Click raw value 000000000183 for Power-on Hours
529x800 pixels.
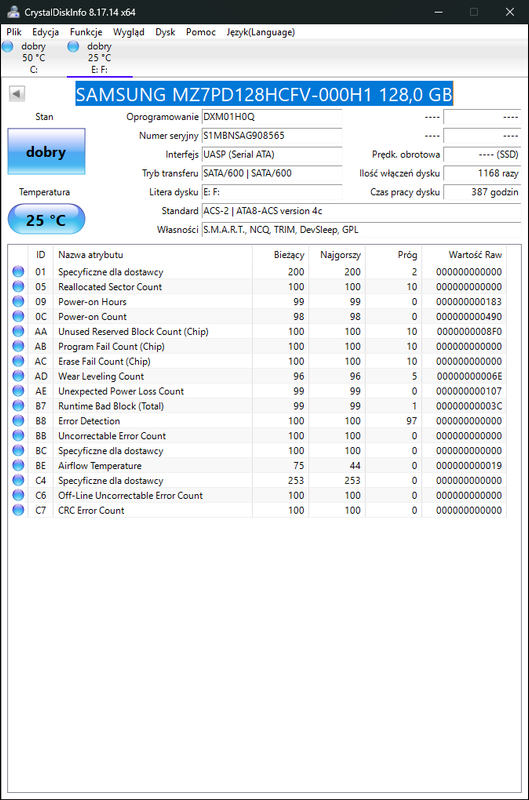click(x=469, y=302)
